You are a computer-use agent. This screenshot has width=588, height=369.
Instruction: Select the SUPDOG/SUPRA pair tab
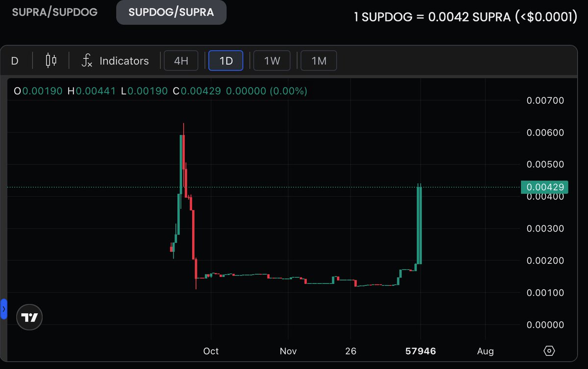171,12
